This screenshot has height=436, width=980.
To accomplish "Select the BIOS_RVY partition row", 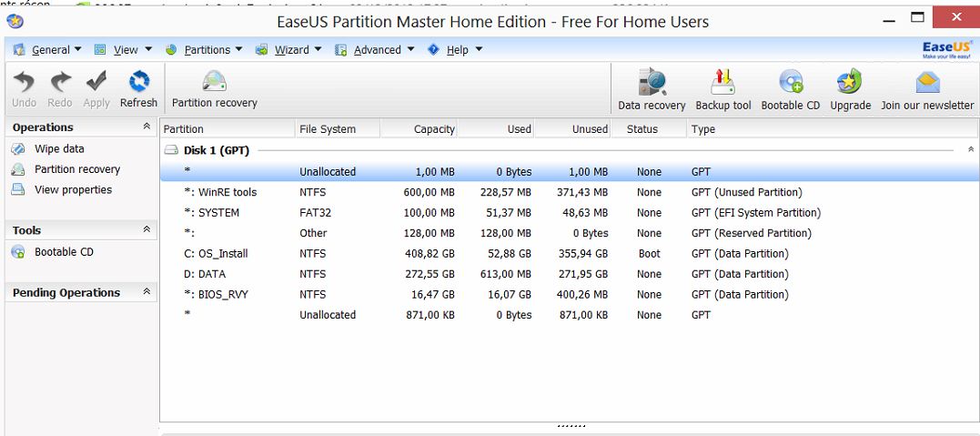I will tap(569, 295).
